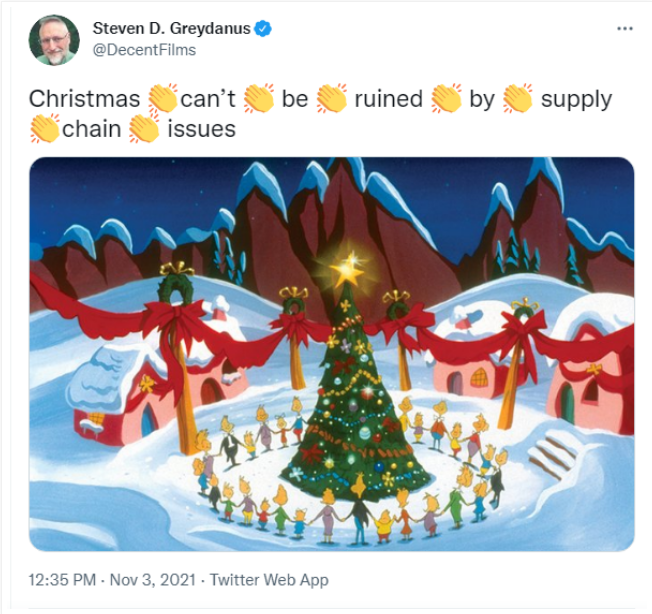Click clap emoji between chain and issues
This screenshot has height=614, width=652.
144,129
